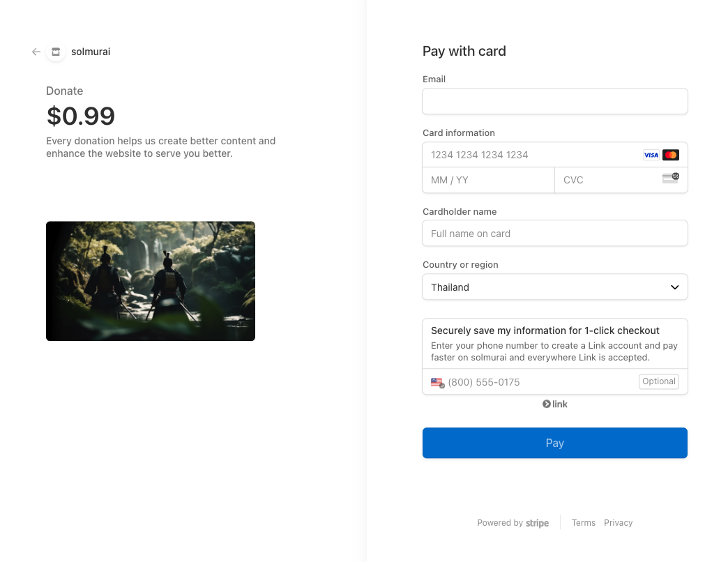The height and width of the screenshot is (562, 728).
Task: Click the card number field
Action: [x=530, y=155]
